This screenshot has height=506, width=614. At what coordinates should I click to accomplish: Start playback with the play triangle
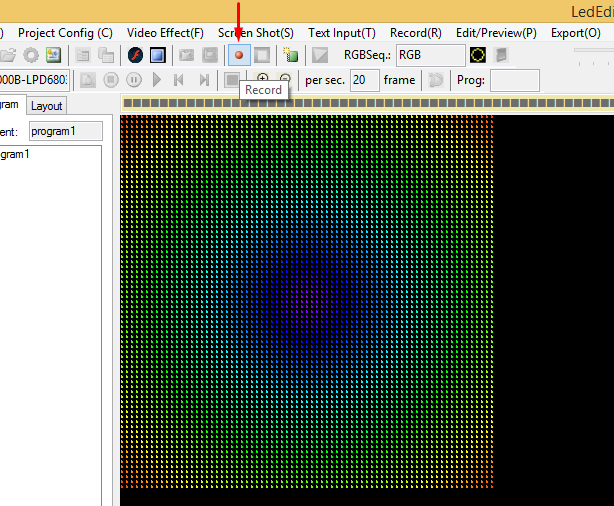point(157,80)
